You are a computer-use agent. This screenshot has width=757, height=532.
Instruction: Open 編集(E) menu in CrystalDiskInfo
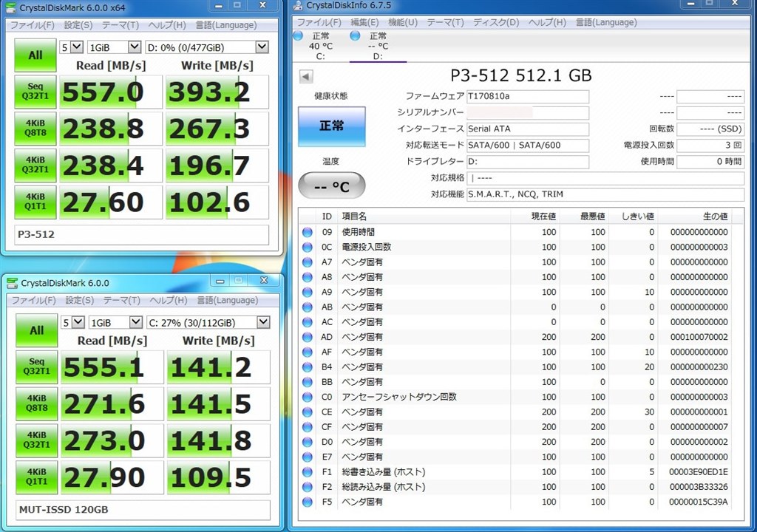(x=364, y=22)
